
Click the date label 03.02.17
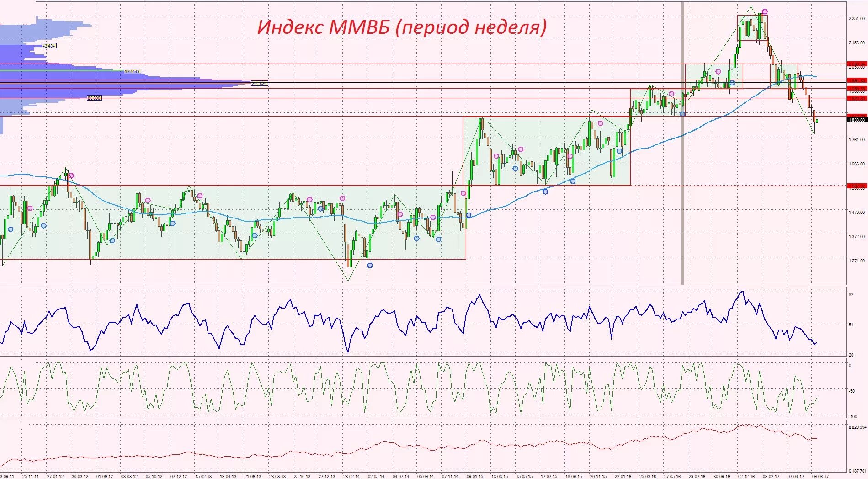(771, 476)
